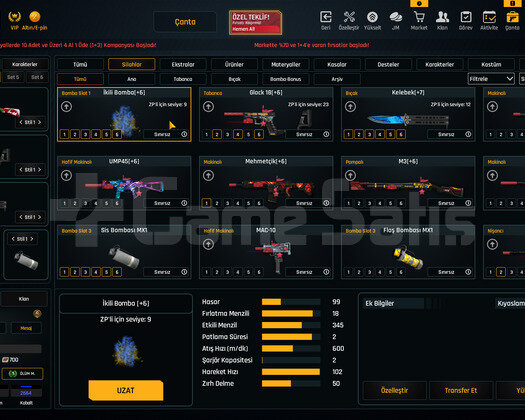
Task: Toggle set slot 2 on Glock 18 card
Action: click(x=217, y=135)
